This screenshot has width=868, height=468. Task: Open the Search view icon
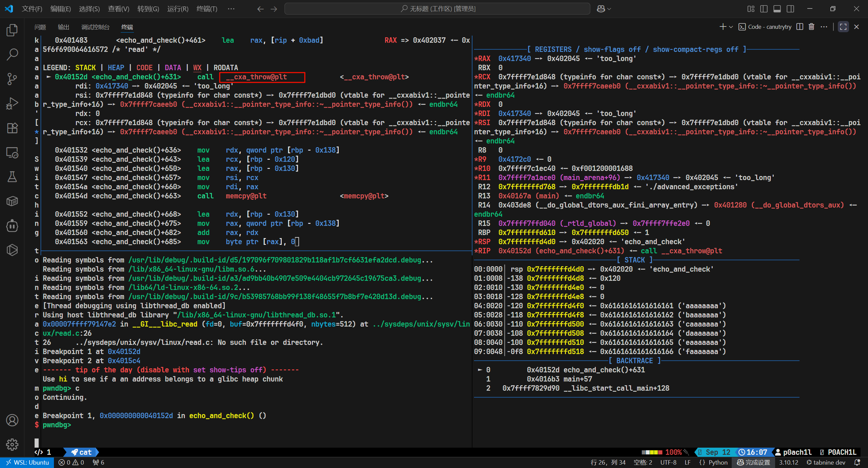pos(12,54)
